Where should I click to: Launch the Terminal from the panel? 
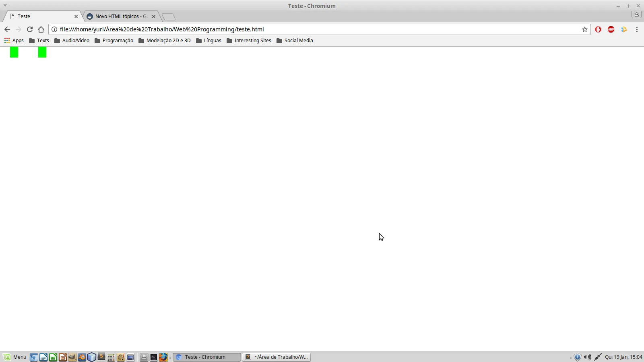point(154,357)
